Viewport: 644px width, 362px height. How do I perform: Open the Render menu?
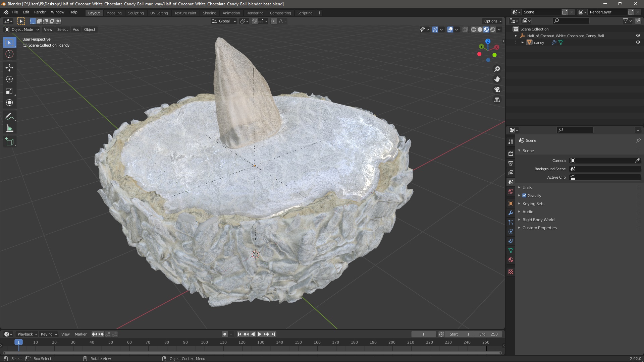40,12
